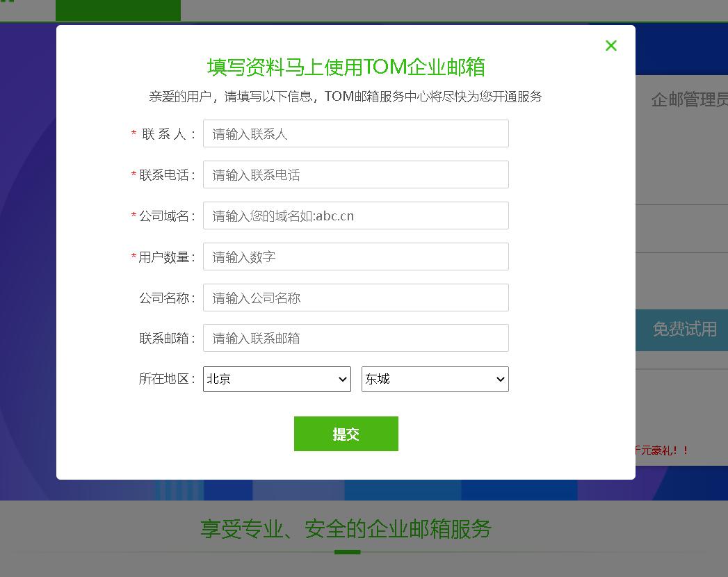Screen dimensions: 728x577
Task: Click the red asterisk beside 联系人
Action: click(x=132, y=133)
